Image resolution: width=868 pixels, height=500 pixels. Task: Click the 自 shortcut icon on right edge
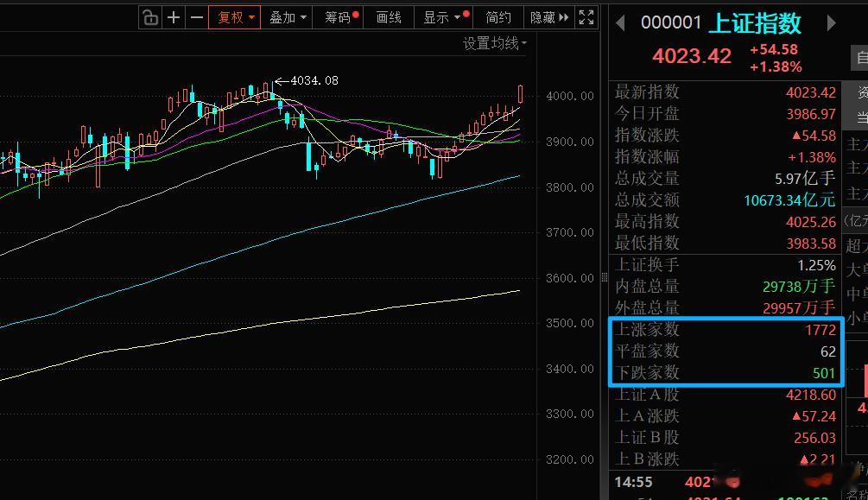click(860, 58)
